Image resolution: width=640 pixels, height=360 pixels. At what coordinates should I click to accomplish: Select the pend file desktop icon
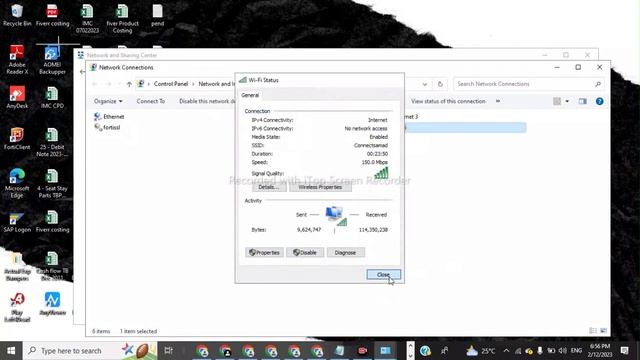click(x=158, y=16)
